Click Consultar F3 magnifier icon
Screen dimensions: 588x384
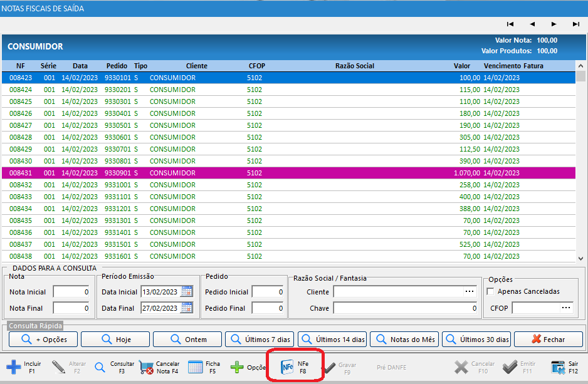pyautogui.click(x=100, y=367)
